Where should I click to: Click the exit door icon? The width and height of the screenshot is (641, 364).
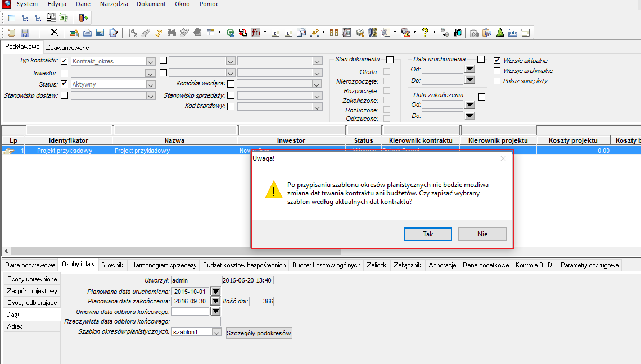[x=83, y=18]
